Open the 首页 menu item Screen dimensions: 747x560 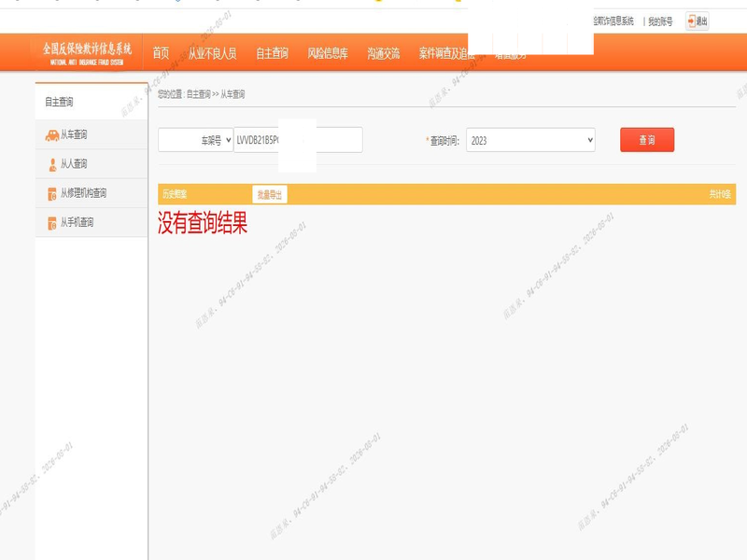pyautogui.click(x=161, y=53)
